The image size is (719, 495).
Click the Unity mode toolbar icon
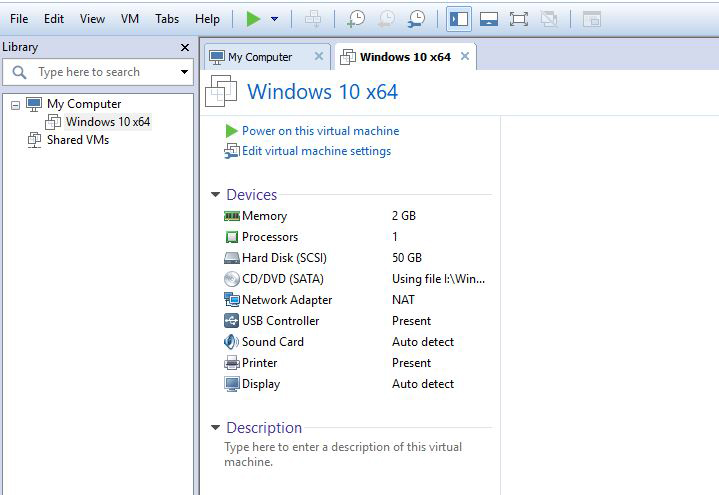coord(549,19)
